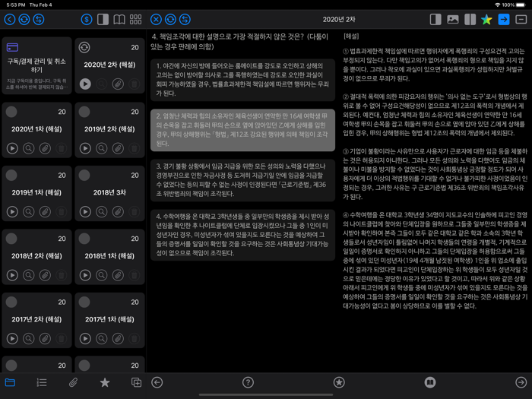Play the 2020년 2차 (해설) exam
The image size is (532, 399).
[85, 84]
